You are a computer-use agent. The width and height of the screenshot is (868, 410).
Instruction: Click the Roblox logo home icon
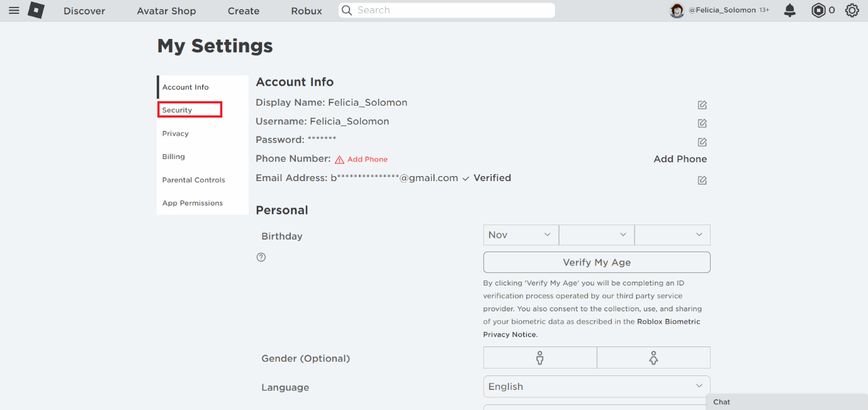(36, 10)
